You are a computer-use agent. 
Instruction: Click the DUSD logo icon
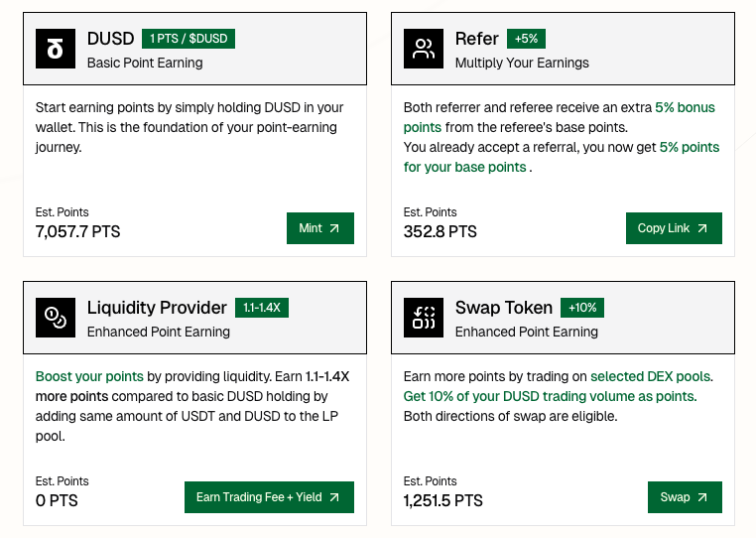pyautogui.click(x=56, y=49)
